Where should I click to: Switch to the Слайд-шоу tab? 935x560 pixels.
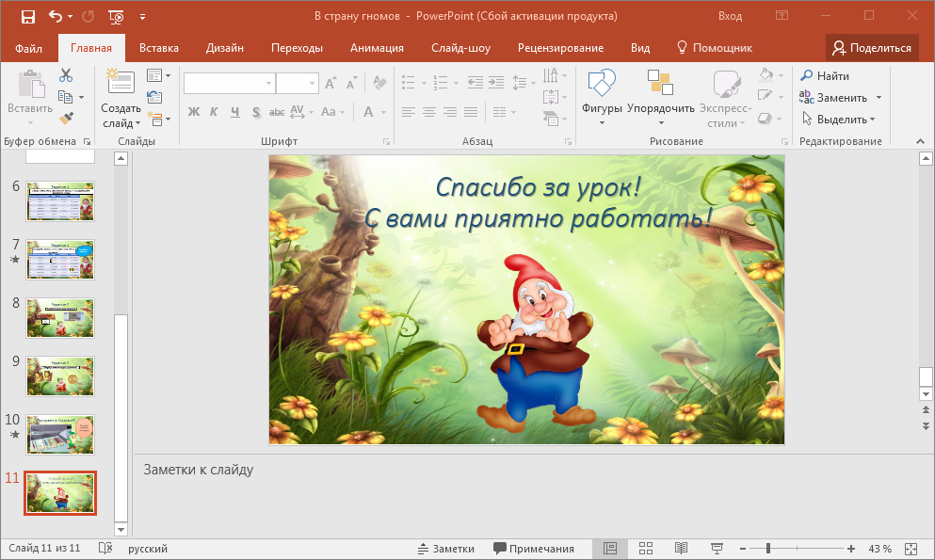click(x=461, y=48)
